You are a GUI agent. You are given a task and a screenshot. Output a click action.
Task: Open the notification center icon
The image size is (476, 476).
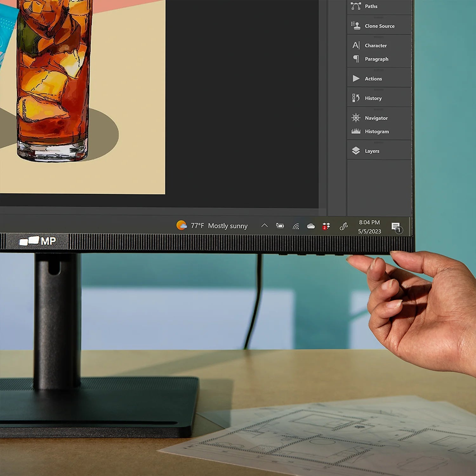[x=396, y=227]
